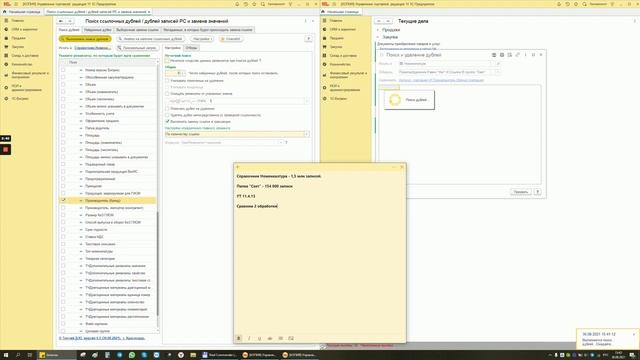
Task: Open main menu icon in left 1C window
Action: tap(16, 4)
